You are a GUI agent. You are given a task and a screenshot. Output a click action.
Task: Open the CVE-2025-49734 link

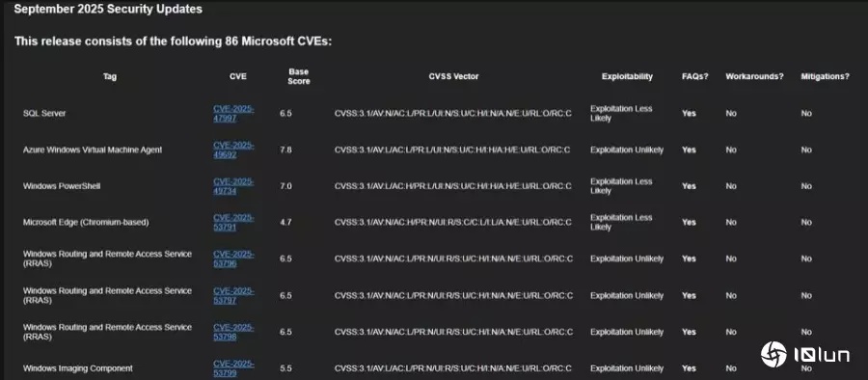coord(233,186)
